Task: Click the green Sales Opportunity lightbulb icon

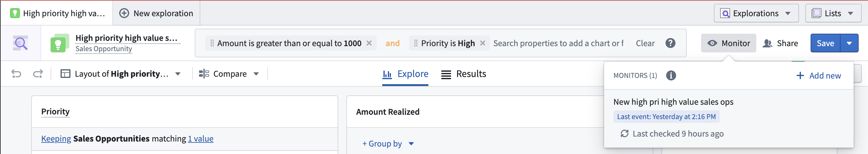Action: coord(59,43)
